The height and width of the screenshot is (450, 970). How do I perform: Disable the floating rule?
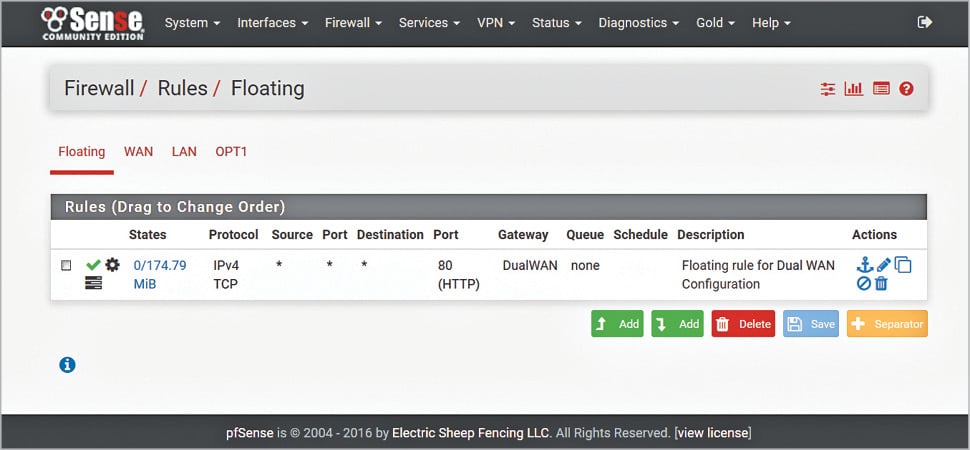click(864, 284)
